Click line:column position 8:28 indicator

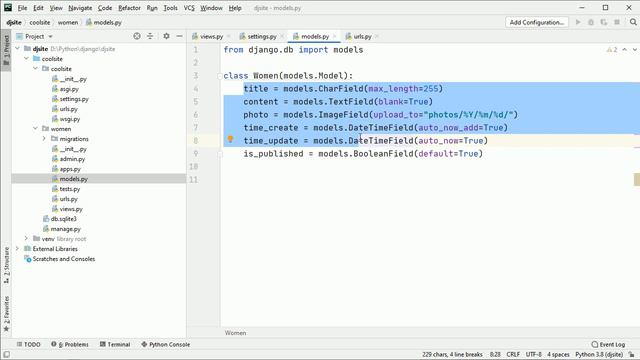pyautogui.click(x=495, y=355)
